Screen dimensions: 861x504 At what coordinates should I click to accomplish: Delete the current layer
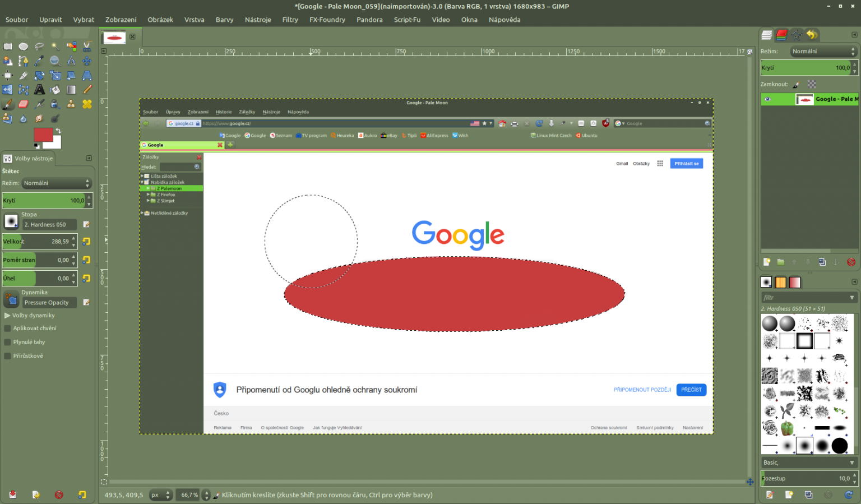[x=851, y=262]
